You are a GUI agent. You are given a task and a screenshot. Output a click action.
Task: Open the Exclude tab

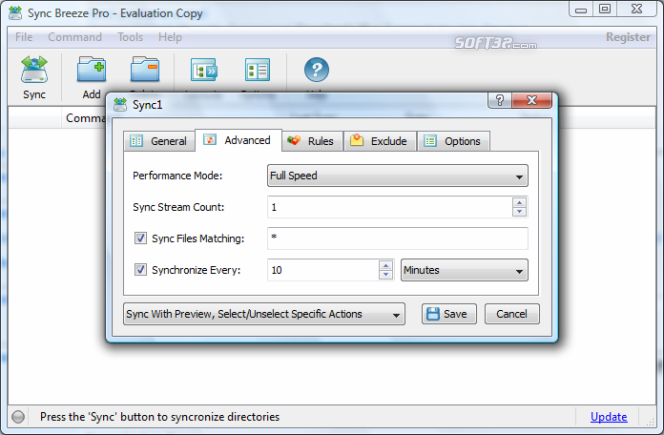(x=380, y=141)
